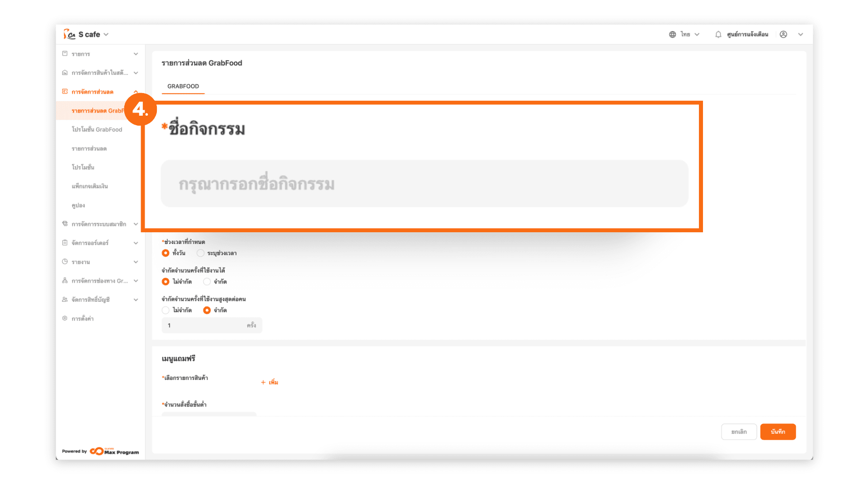The image size is (868, 488).
Task: Click the รายงาน clock icon in sidebar
Action: (65, 262)
